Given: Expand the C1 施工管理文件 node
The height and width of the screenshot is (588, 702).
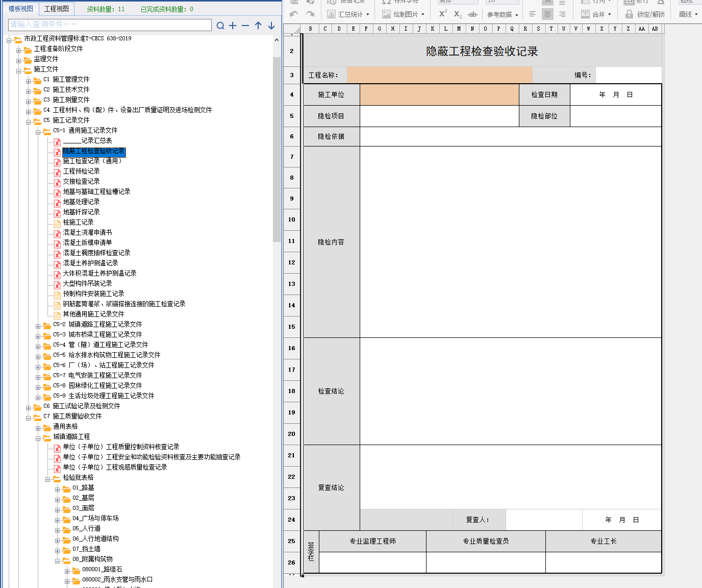Looking at the screenshot, I should [x=28, y=81].
